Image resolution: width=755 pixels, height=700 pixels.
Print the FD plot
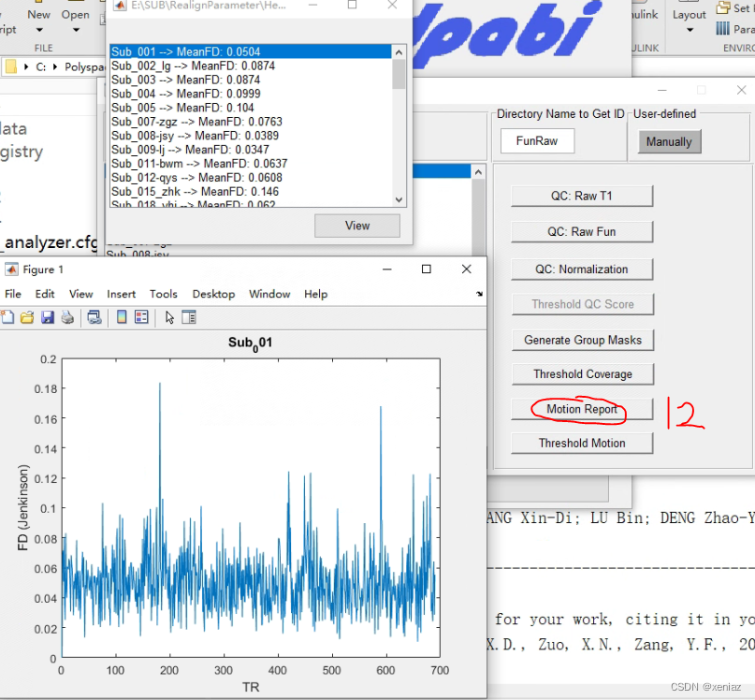(x=67, y=316)
